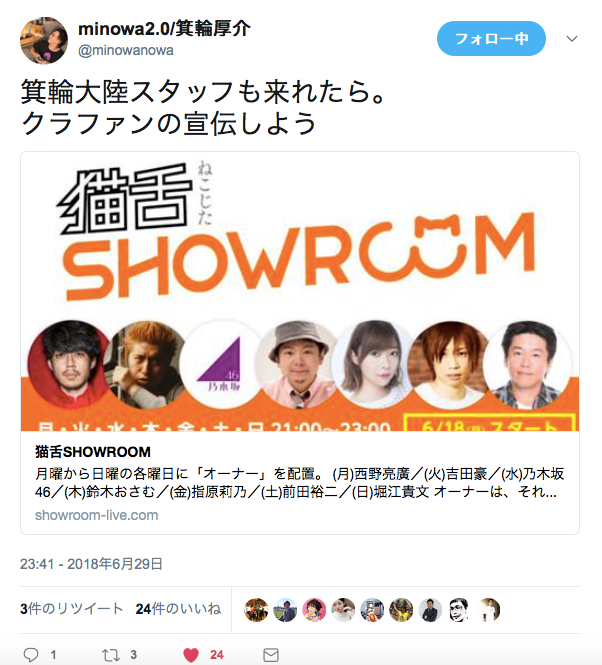Click the showroom-live.com domain link

96,515
